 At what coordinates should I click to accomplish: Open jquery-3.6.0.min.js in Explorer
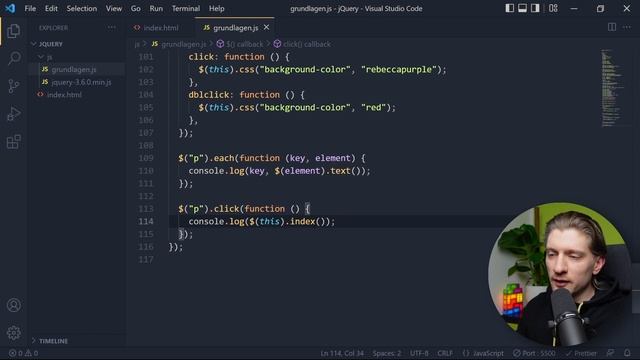coord(81,82)
